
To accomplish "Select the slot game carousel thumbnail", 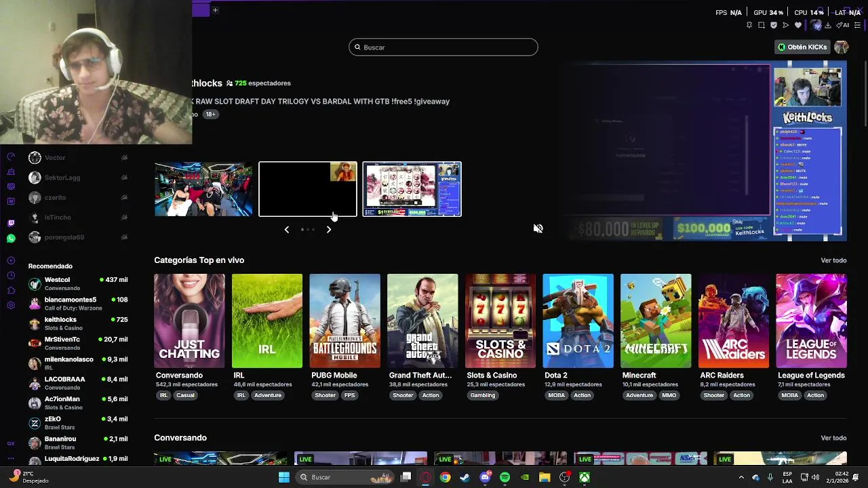I will pos(412,189).
